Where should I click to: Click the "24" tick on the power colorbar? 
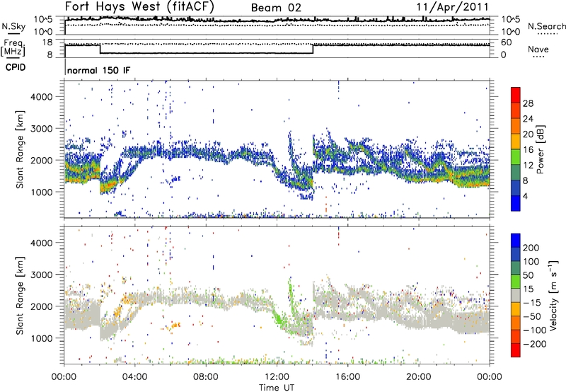528,119
